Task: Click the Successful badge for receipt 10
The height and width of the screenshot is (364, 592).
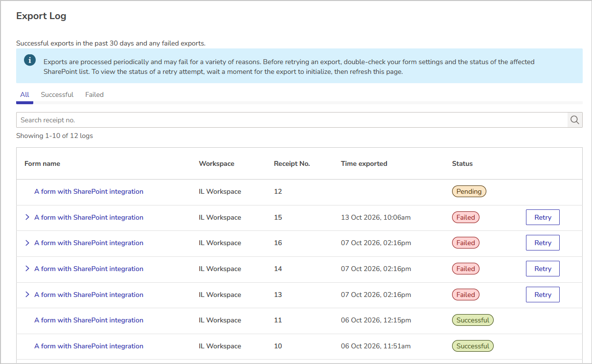Action: 473,346
